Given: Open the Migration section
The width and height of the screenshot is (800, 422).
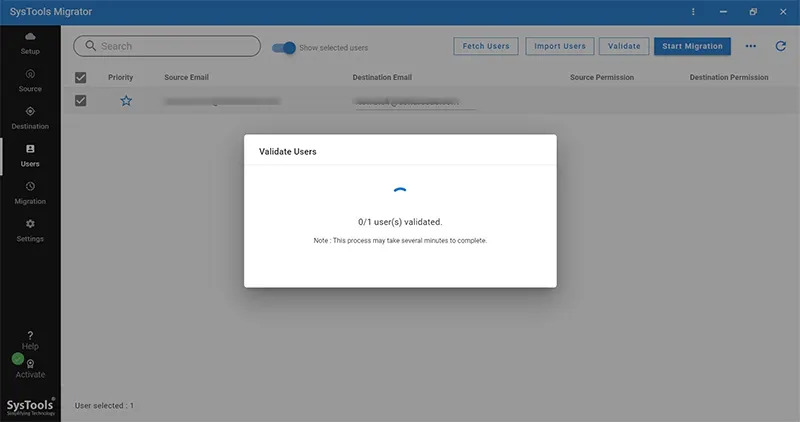Looking at the screenshot, I should 30,193.
